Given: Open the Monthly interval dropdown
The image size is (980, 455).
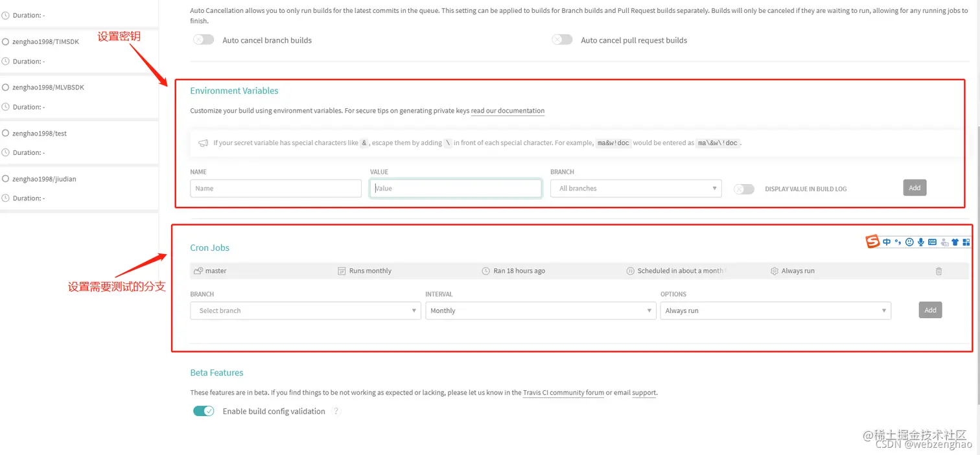Looking at the screenshot, I should (541, 310).
